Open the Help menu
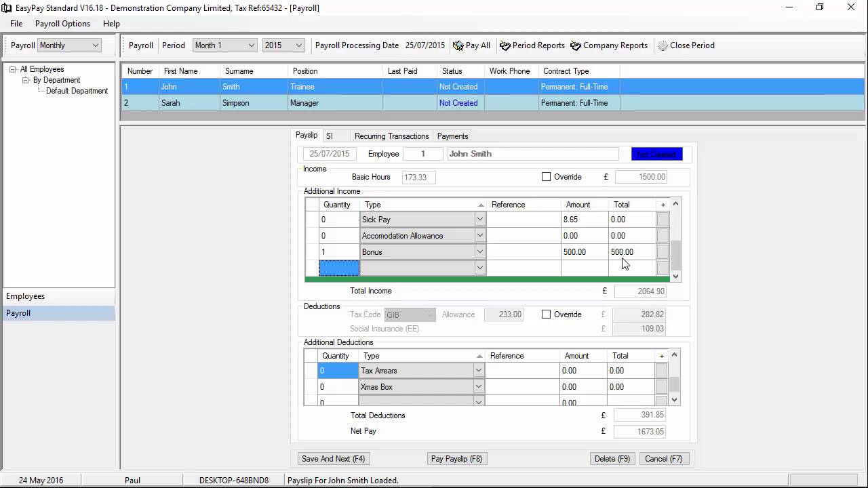Screen dimensions: 868x488 [111, 24]
